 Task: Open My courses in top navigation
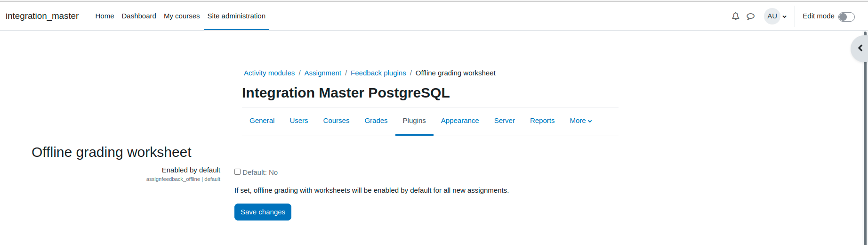[182, 16]
